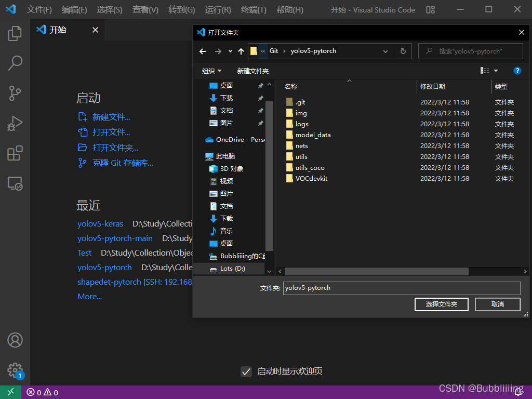Viewport: 532px width, 399px height.
Task: Toggle 启动时显示欢迎页 checkbox
Action: click(246, 371)
